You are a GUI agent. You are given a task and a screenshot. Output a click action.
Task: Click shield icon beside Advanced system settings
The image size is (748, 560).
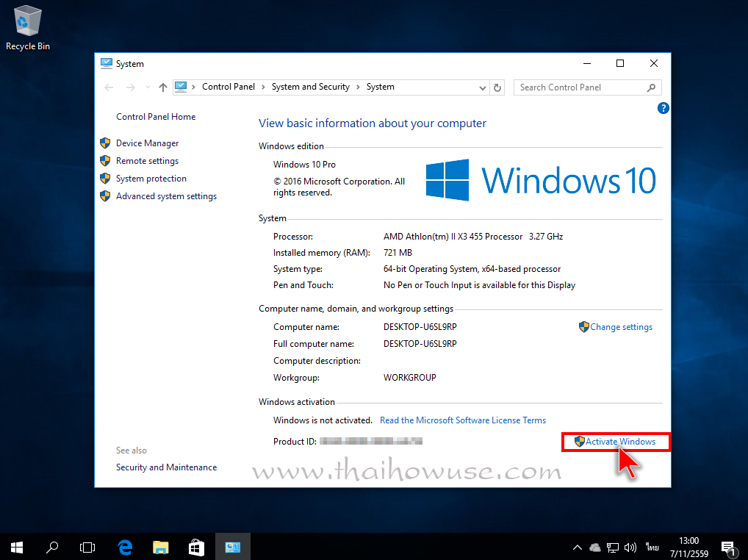tap(105, 196)
